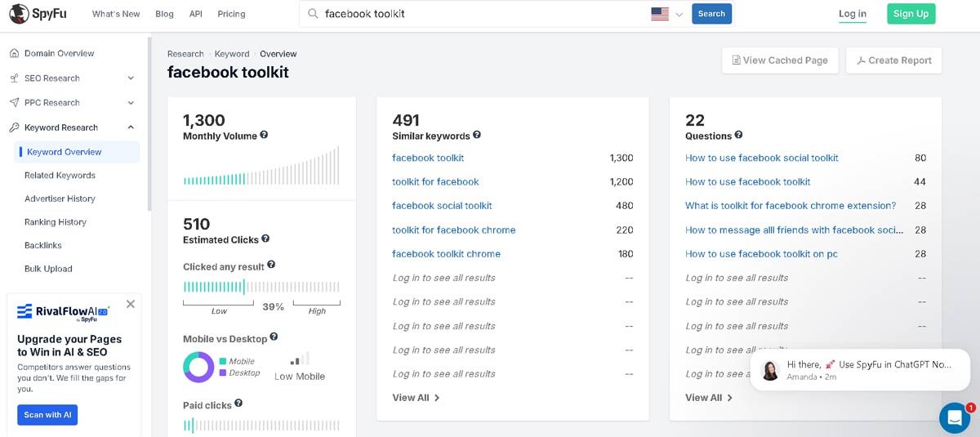Click the Mobile vs Desktop donut chart
The width and height of the screenshot is (980, 437).
[198, 367]
